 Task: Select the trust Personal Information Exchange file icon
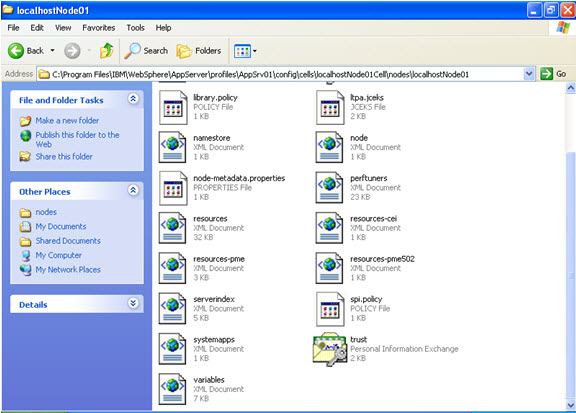pos(330,349)
